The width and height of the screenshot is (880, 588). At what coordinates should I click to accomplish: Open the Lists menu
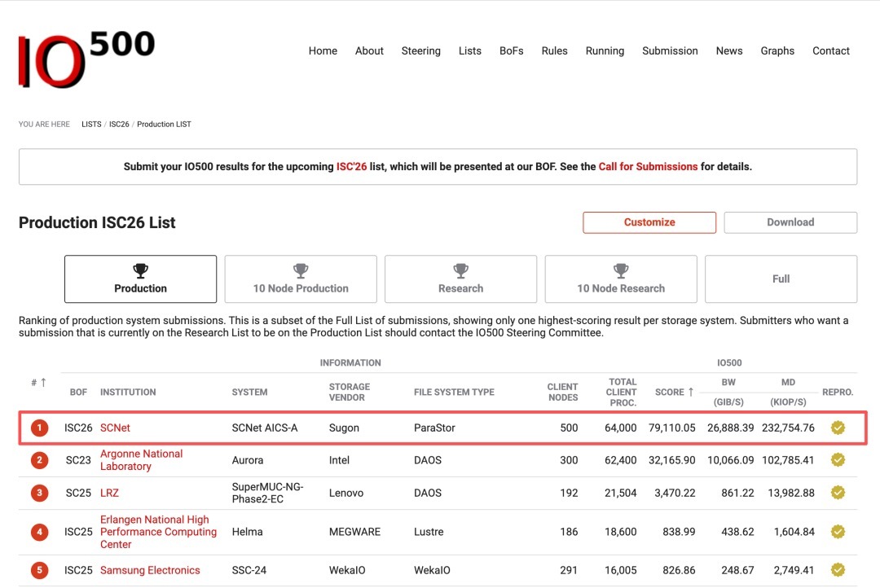point(470,50)
